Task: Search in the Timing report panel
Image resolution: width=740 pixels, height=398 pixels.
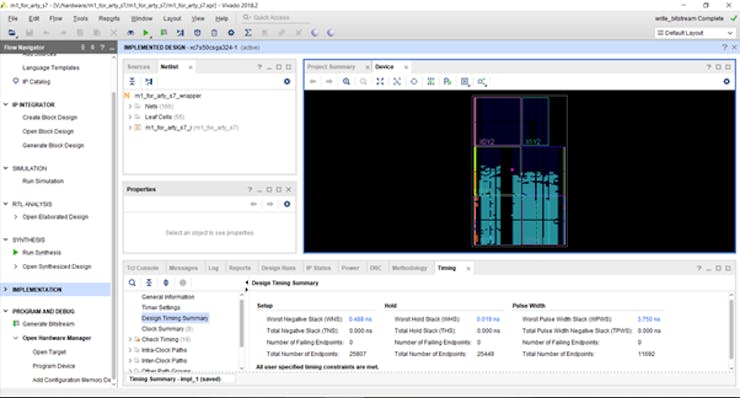Action: tap(132, 282)
